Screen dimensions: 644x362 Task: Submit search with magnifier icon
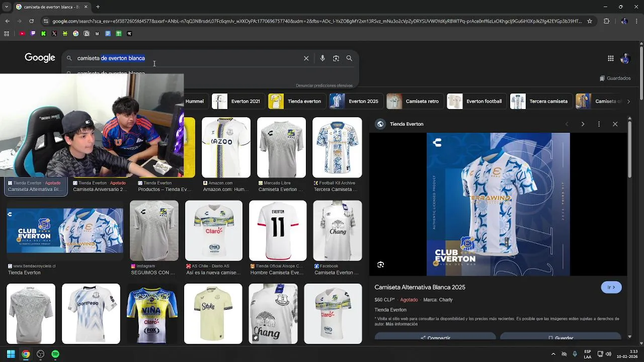click(349, 58)
